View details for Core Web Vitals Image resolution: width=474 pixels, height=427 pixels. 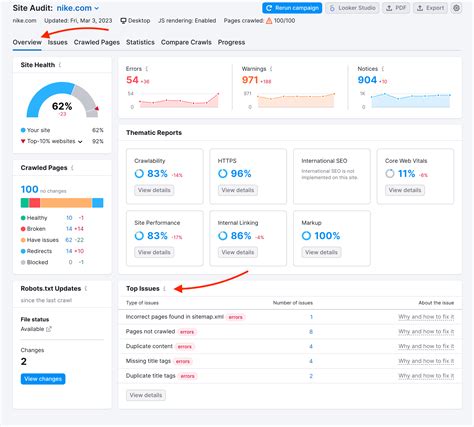coord(405,190)
